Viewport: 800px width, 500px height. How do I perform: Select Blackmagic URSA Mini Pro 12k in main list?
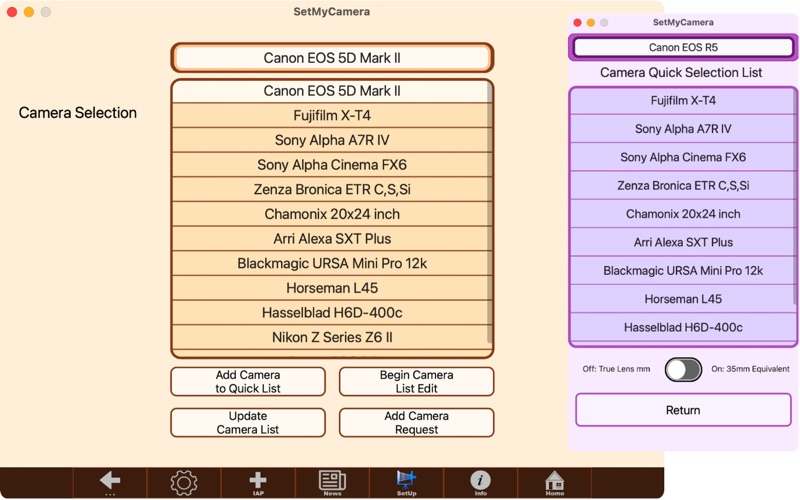tap(331, 263)
